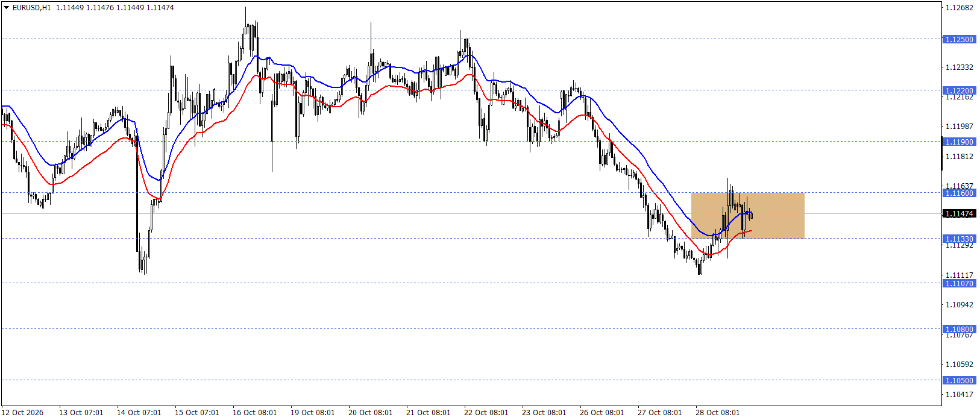Click the 27 Oct 08:01 time label
The image size is (980, 420).
(x=660, y=413)
